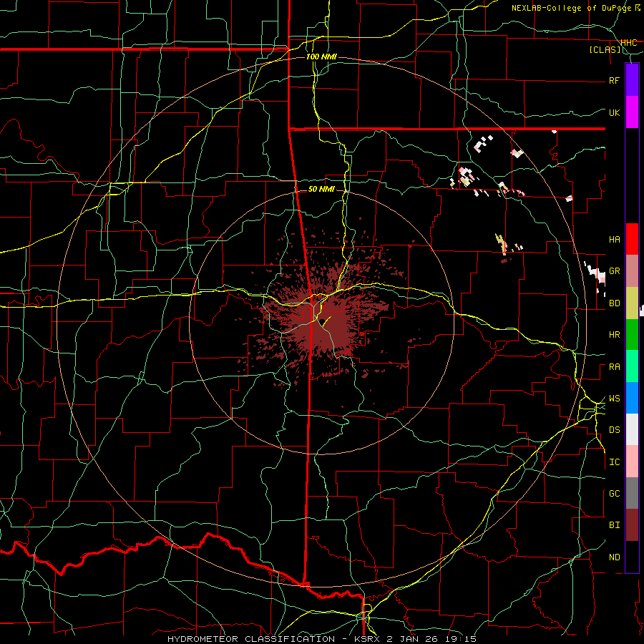This screenshot has width=644, height=644.
Task: Click the brown BI legend color swatch
Action: [632, 525]
